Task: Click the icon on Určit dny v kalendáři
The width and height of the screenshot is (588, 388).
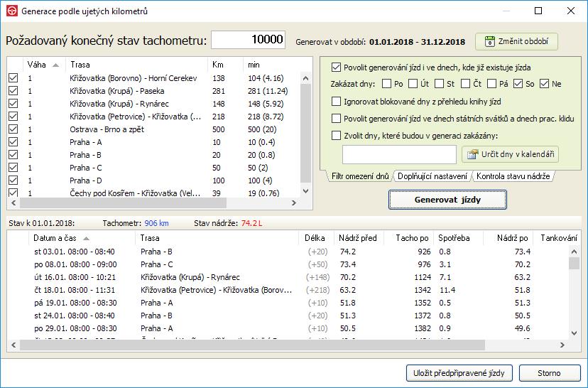Action: [x=472, y=154]
